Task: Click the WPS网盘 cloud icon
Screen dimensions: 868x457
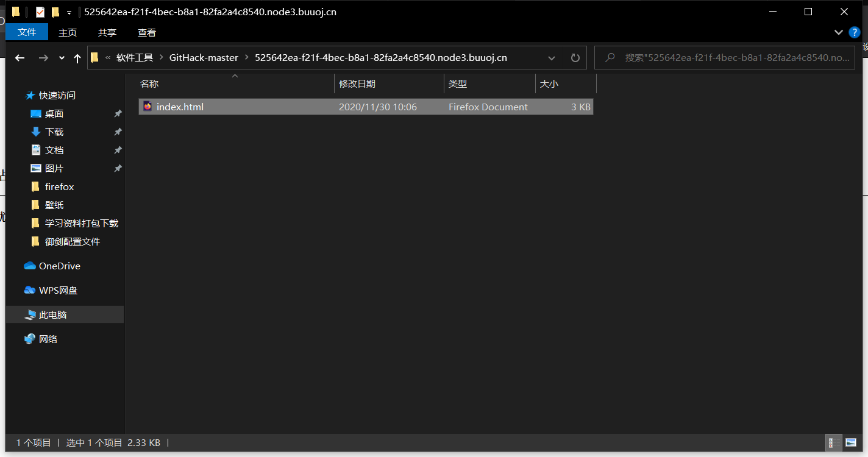Action: 30,291
